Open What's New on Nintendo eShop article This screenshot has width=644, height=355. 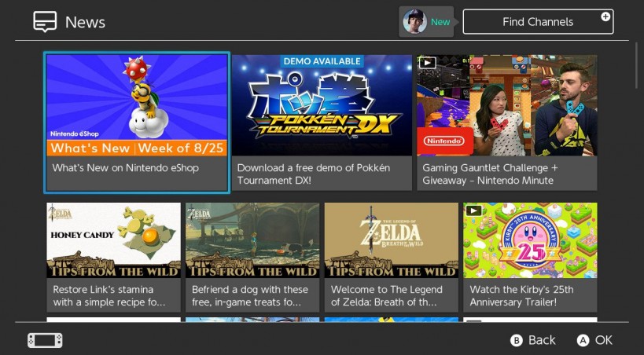click(137, 123)
